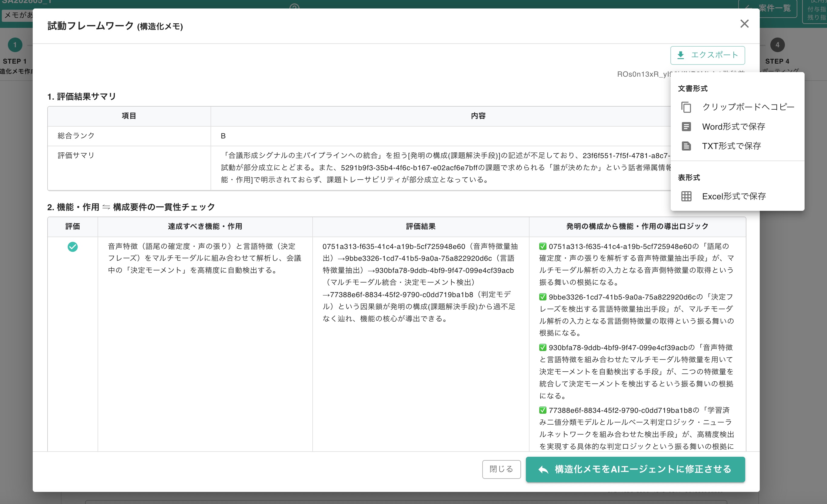Close the 試動フレームワーク dialog with X
Viewport: 827px width, 504px height.
tap(744, 24)
